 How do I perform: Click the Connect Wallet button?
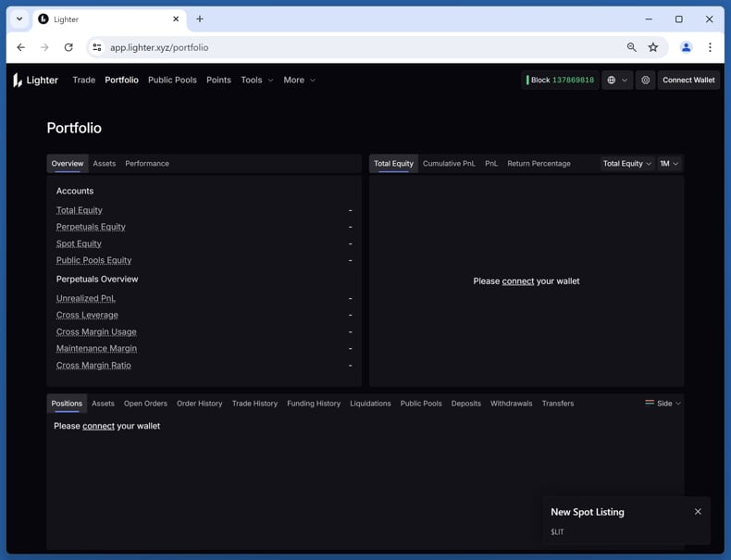pos(688,81)
